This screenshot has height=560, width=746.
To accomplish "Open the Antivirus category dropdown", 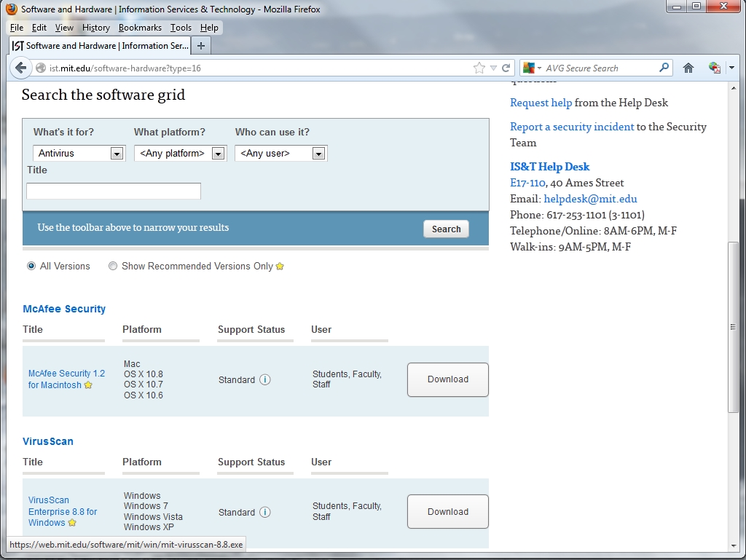I will point(79,154).
